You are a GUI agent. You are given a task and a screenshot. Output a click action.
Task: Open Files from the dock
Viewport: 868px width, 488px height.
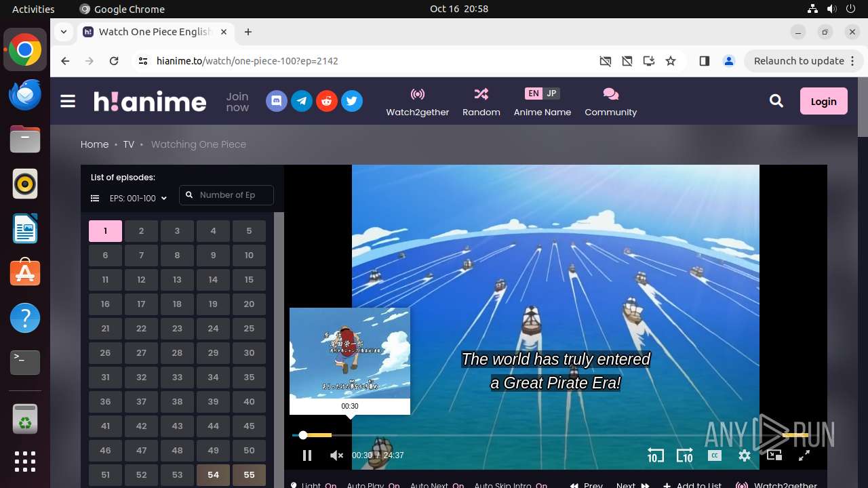point(25,139)
